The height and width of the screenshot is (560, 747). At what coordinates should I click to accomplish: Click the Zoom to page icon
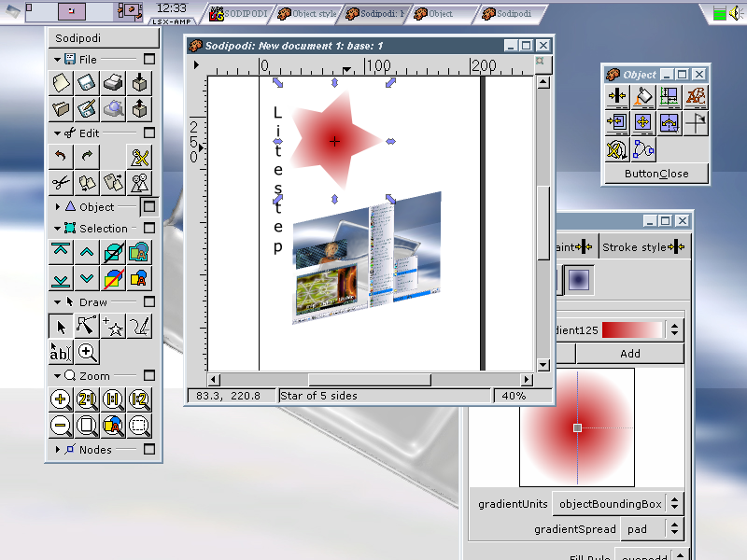point(87,426)
